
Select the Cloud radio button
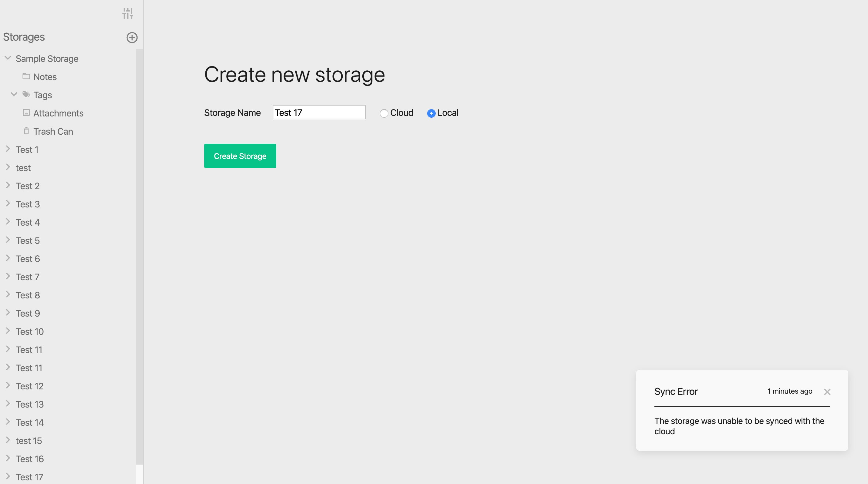pos(384,113)
